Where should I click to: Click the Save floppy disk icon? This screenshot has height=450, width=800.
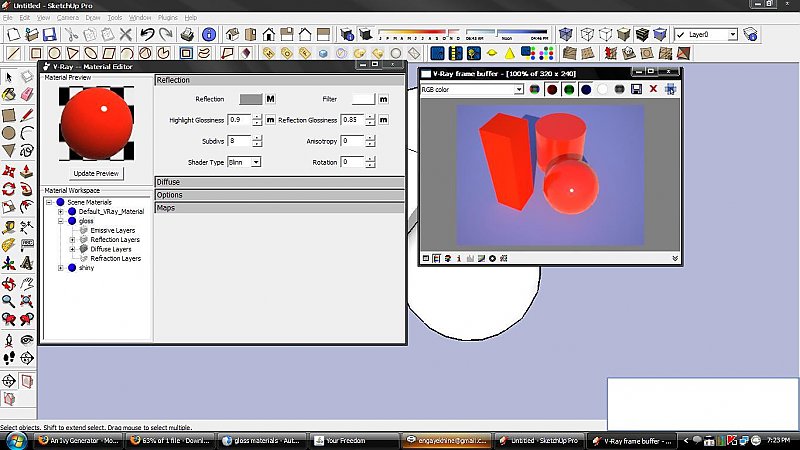click(x=49, y=35)
